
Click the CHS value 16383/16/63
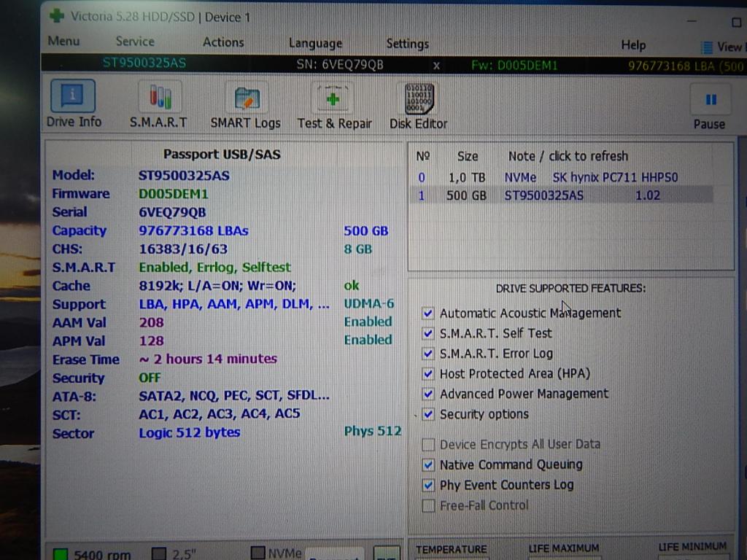tap(183, 249)
